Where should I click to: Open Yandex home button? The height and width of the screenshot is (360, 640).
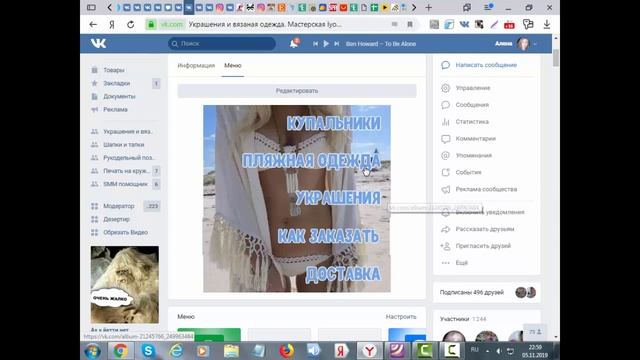pyautogui.click(x=112, y=24)
